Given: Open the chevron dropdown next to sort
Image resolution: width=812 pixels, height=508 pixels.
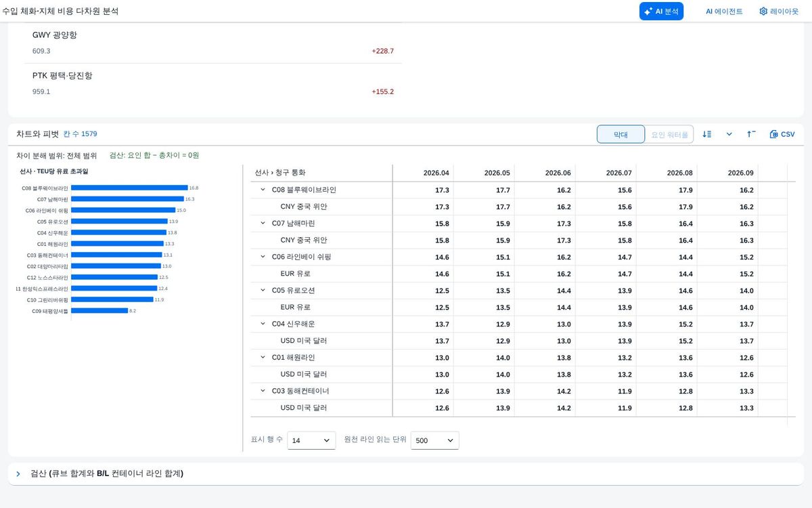Looking at the screenshot, I should pyautogui.click(x=729, y=134).
